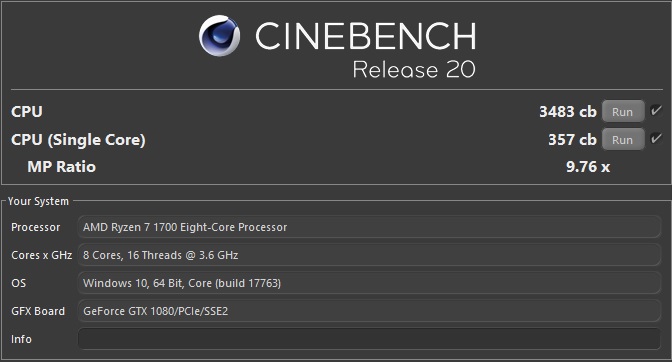Click the CINEBENCH title text
This screenshot has height=362, width=672.
(366, 36)
